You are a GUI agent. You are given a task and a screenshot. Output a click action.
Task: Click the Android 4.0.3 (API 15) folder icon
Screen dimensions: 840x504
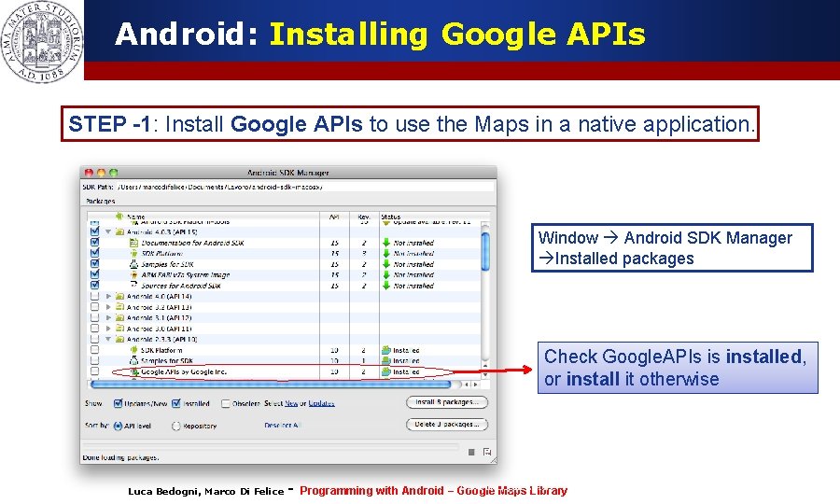pos(120,231)
